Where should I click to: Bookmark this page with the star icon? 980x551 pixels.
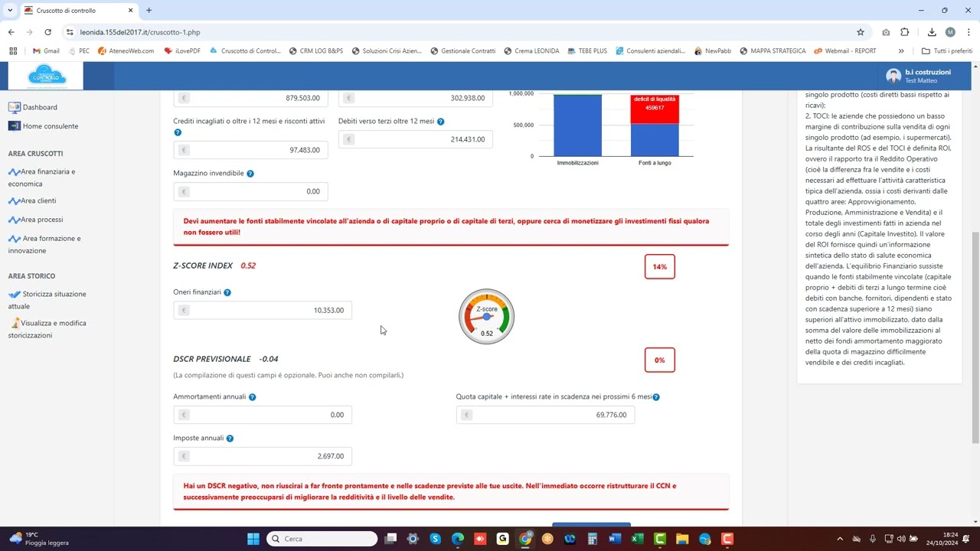click(x=861, y=32)
